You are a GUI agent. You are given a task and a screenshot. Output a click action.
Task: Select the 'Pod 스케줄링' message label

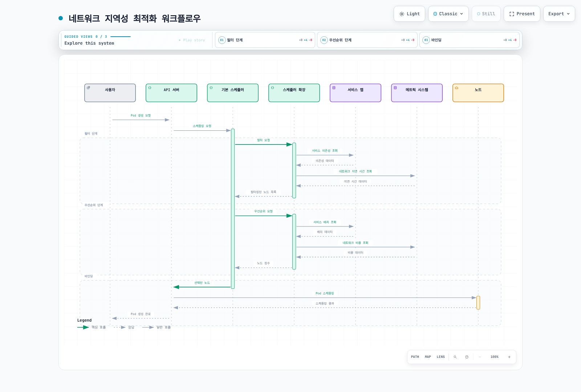pyautogui.click(x=325, y=293)
